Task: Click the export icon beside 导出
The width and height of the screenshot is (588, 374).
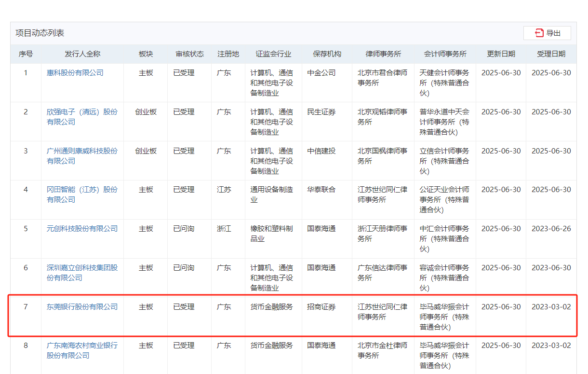Action: [x=539, y=33]
